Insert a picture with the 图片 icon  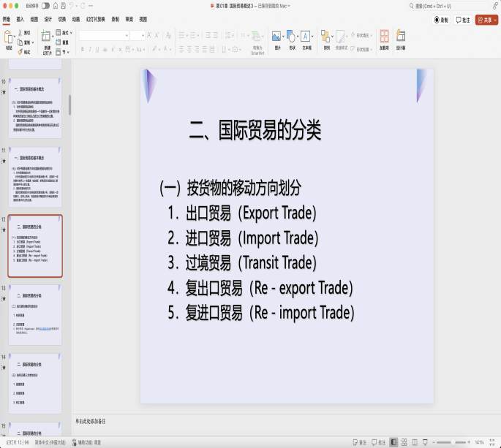(x=276, y=37)
